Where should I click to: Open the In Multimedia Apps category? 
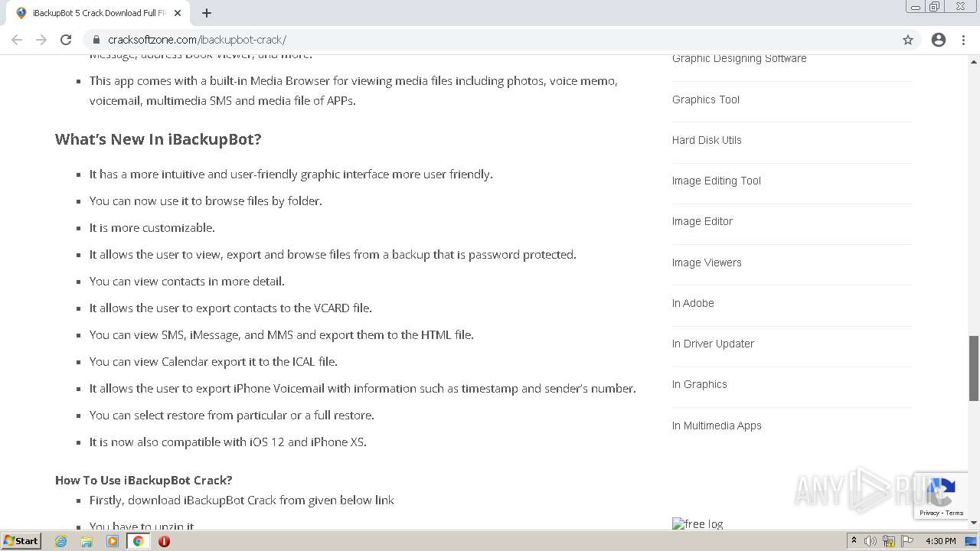717,425
